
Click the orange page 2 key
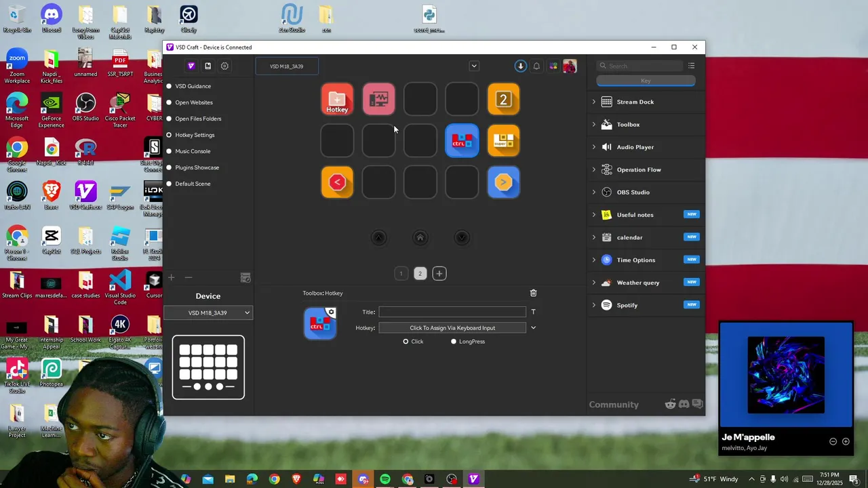[503, 100]
